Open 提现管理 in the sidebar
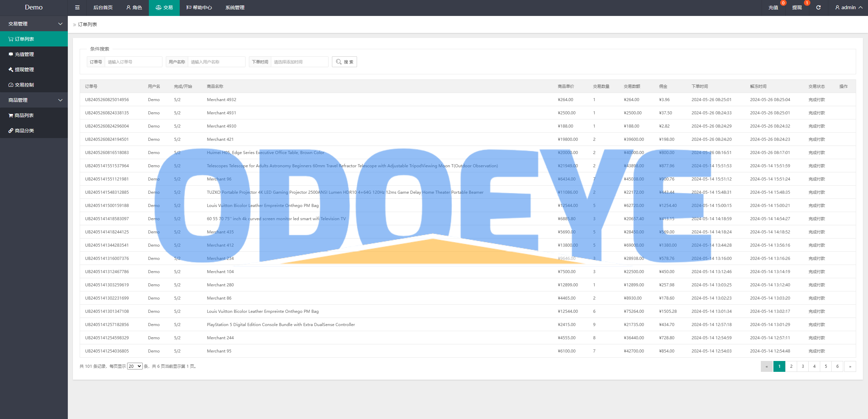 pyautogui.click(x=34, y=70)
